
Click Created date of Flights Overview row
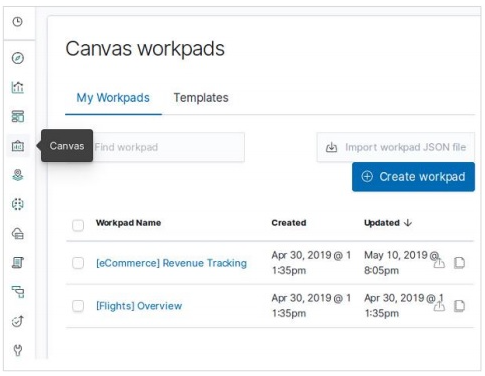(311, 305)
